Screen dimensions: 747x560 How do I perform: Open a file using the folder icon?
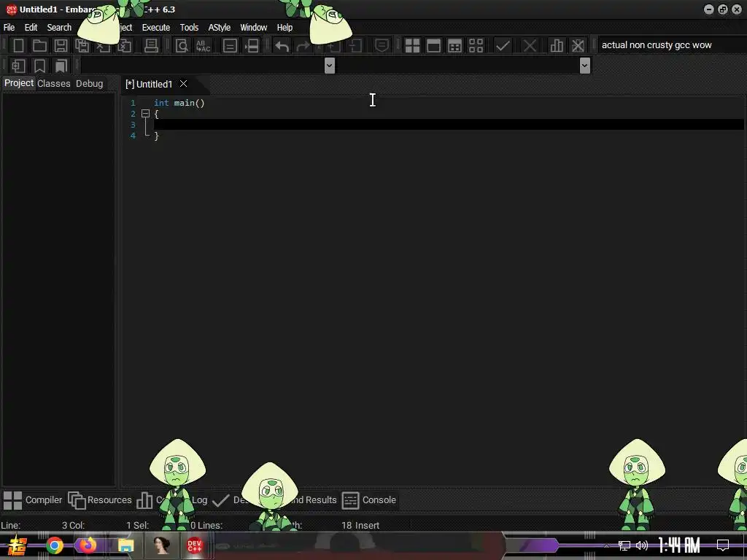point(39,46)
